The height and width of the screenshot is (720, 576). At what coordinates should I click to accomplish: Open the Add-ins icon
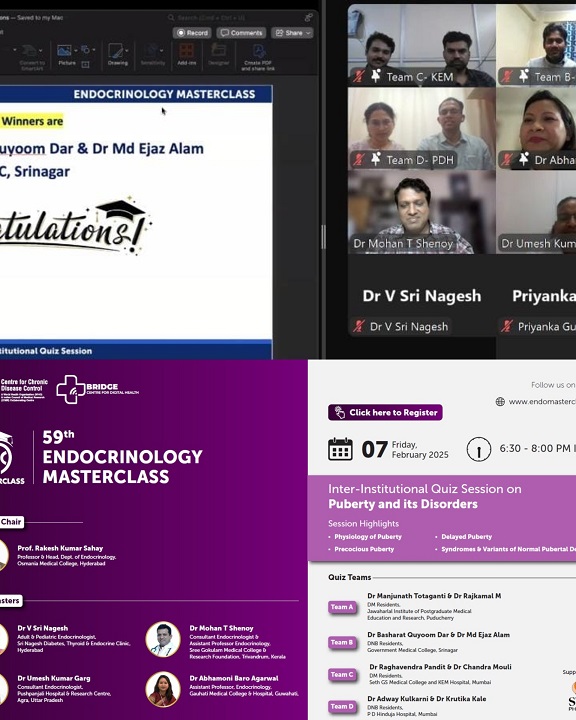(186, 51)
